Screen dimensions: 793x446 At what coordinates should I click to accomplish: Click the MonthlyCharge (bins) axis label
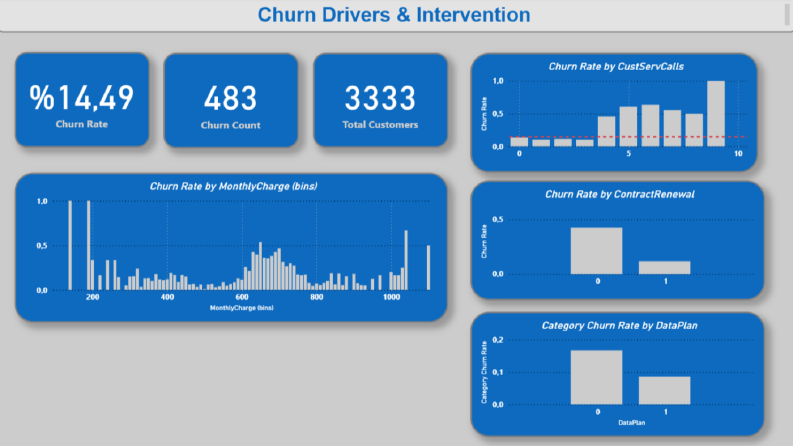click(242, 307)
